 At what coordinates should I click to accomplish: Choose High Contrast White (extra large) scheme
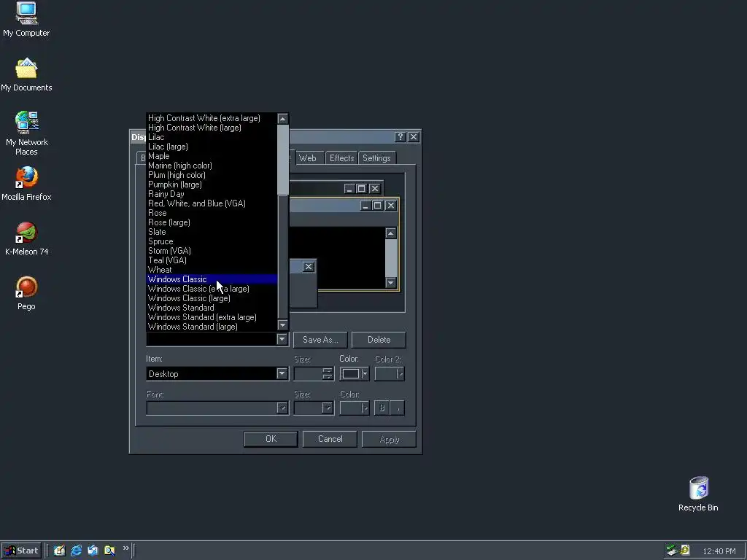point(212,118)
